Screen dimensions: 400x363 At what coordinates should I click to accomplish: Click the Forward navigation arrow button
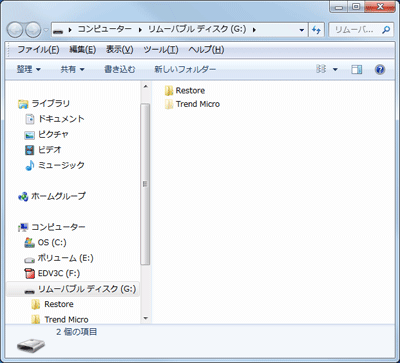33,30
